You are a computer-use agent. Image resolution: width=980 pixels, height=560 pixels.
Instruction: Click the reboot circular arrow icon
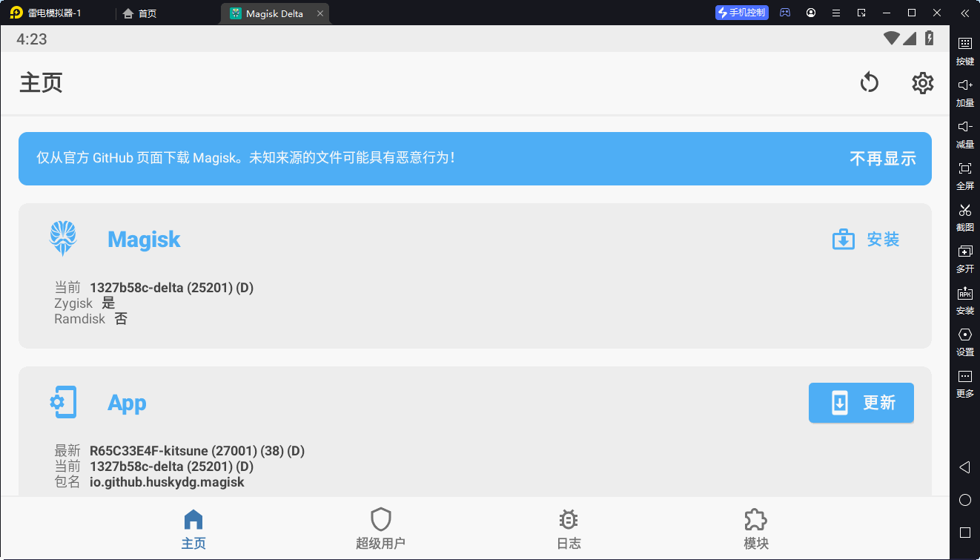click(869, 83)
